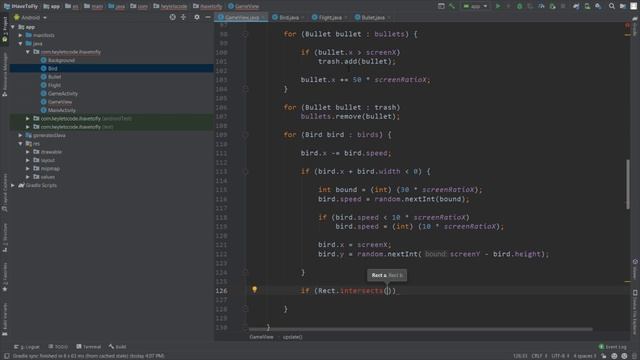The width and height of the screenshot is (640, 360).
Task: Click the yellow lightbulb intention icon on line 126
Action: pos(254,289)
